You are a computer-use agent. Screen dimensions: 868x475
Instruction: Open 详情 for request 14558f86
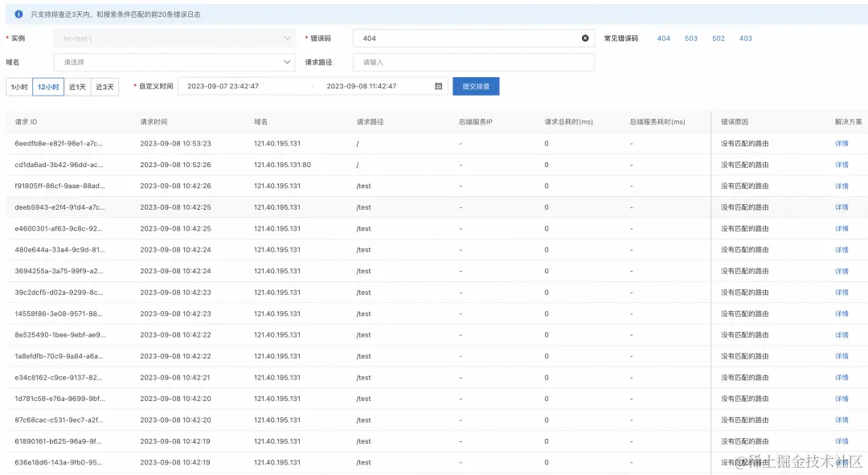pyautogui.click(x=841, y=313)
